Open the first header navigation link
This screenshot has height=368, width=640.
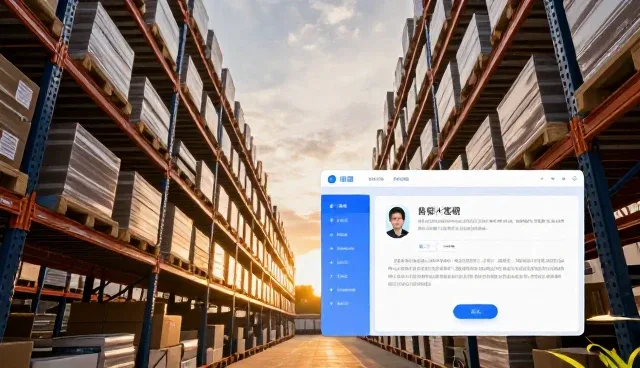376,179
